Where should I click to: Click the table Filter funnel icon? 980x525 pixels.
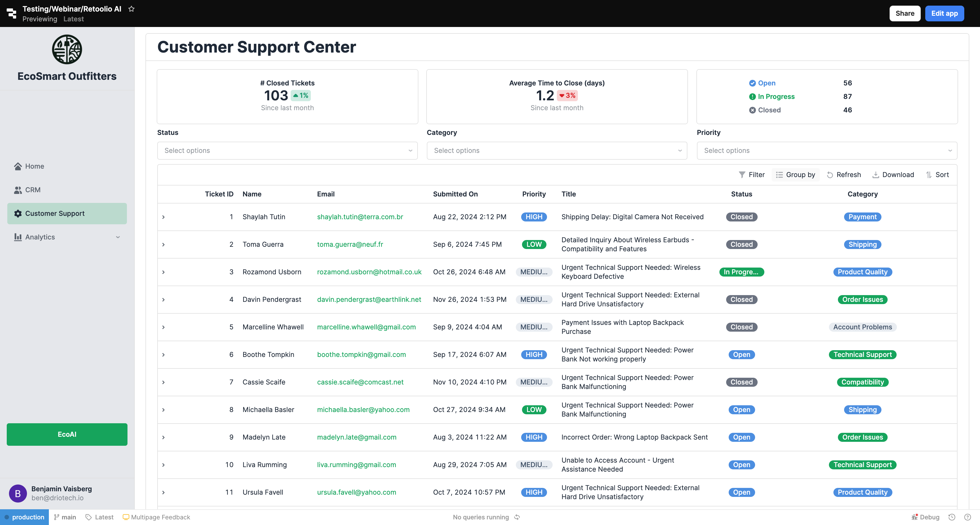click(x=742, y=175)
